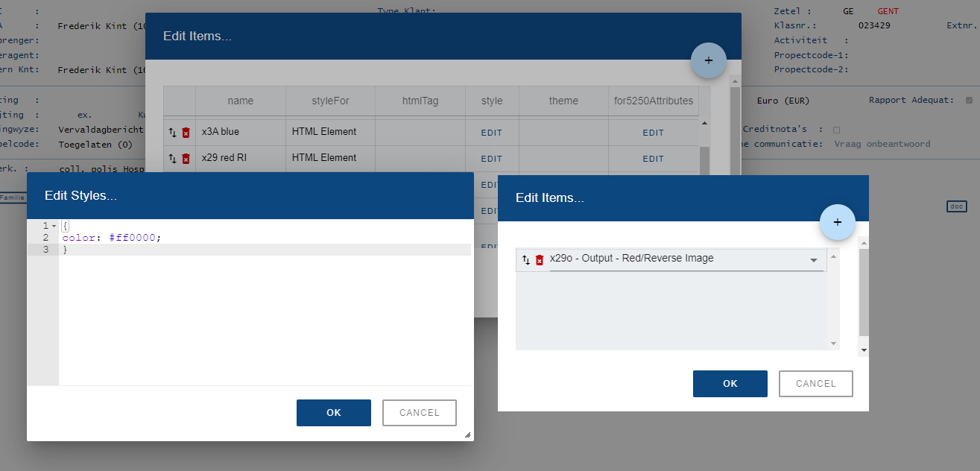Screen dimensions: 980x471
Task: Open the x29o Output Red/Reverse Image dropdown
Action: (x=813, y=260)
